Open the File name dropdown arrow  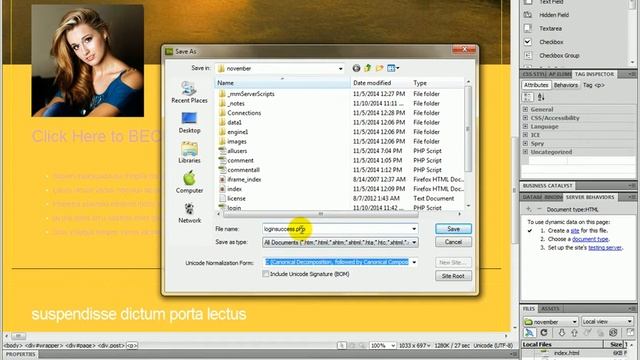click(x=414, y=229)
